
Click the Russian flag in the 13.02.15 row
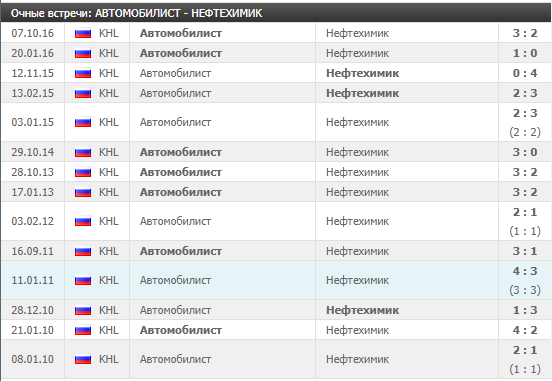point(83,93)
